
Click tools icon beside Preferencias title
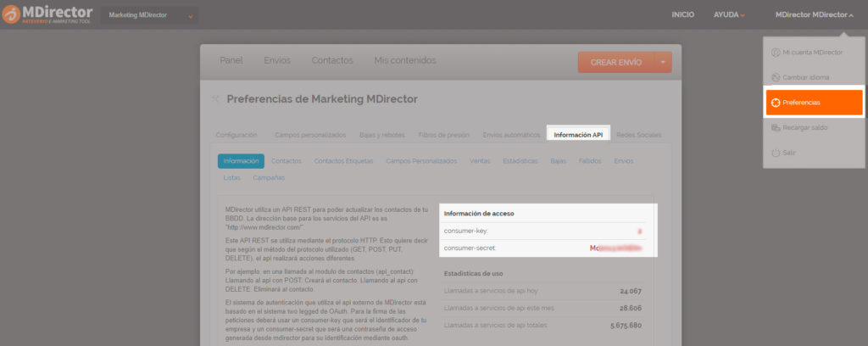click(x=215, y=99)
